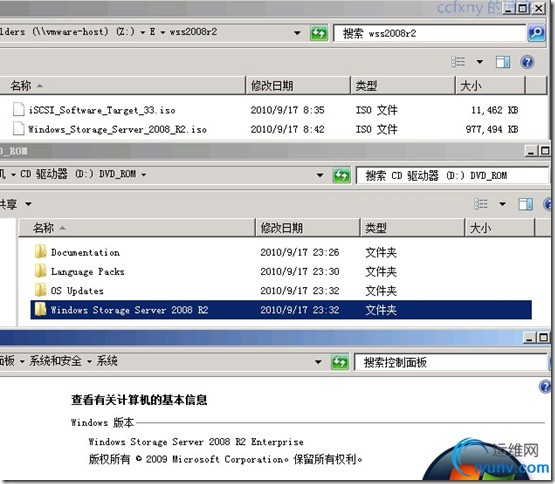Image resolution: width=555 pixels, height=484 pixels.
Task: Change view icon in DVD_ROM window
Action: [481, 204]
